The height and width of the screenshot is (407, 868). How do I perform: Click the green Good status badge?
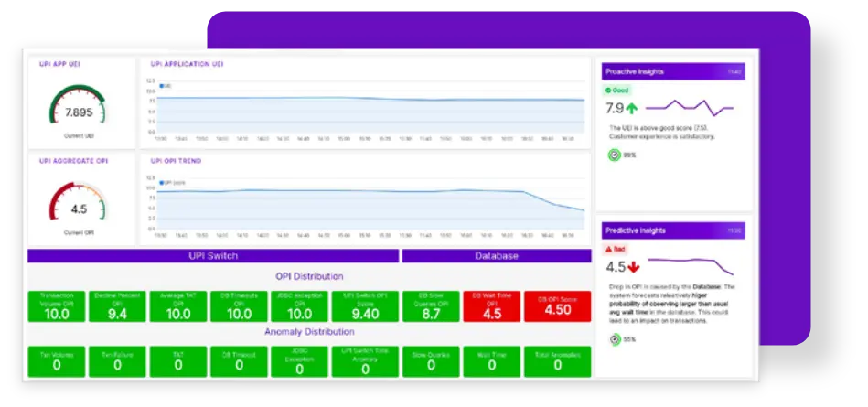(616, 91)
